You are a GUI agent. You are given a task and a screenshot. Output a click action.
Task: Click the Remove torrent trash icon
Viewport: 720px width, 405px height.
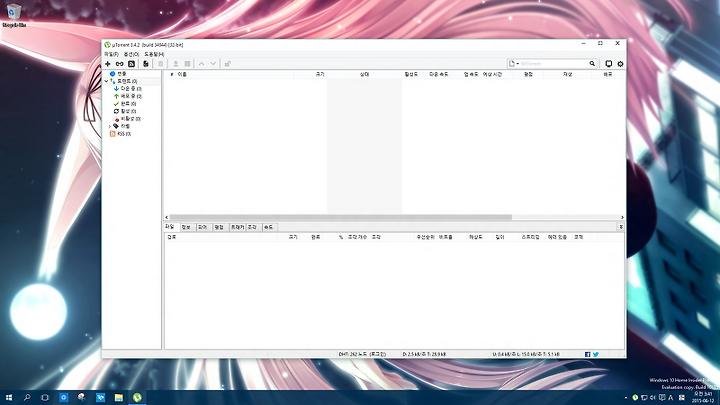tap(161, 64)
